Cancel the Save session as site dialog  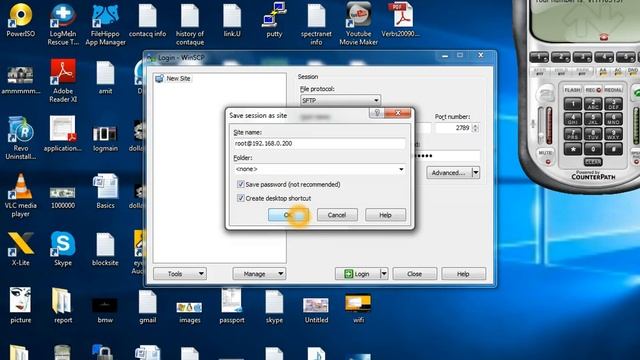337,215
